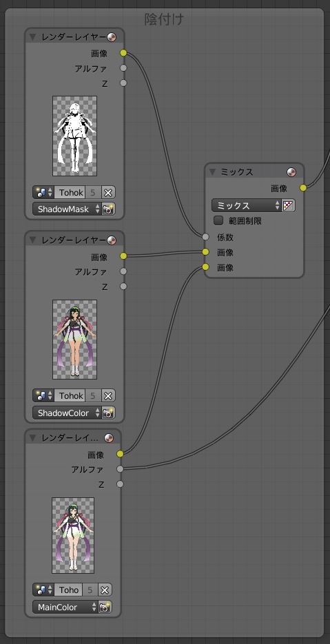Image resolution: width=330 pixels, height=644 pixels.
Task: Enable the 範囲制限 checkbox
Action: point(218,221)
